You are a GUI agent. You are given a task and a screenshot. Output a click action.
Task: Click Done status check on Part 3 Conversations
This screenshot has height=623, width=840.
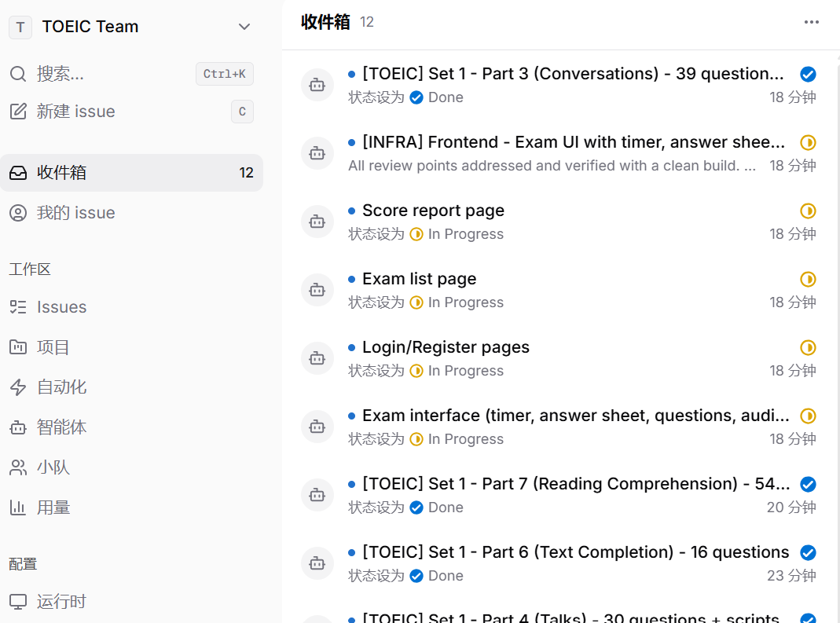(x=808, y=74)
